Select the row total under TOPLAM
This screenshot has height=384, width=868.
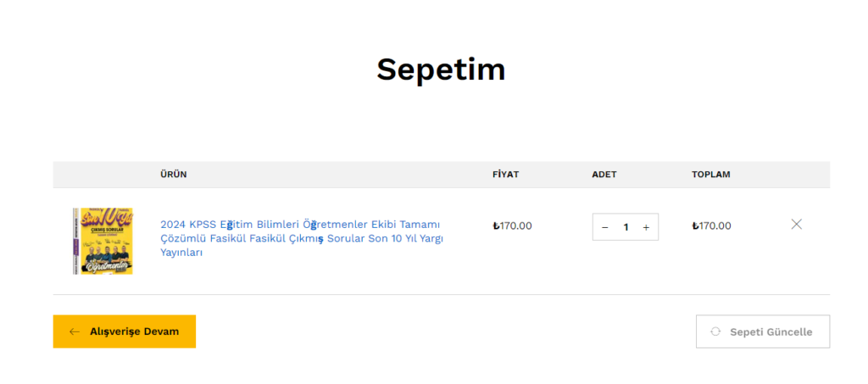(x=711, y=225)
